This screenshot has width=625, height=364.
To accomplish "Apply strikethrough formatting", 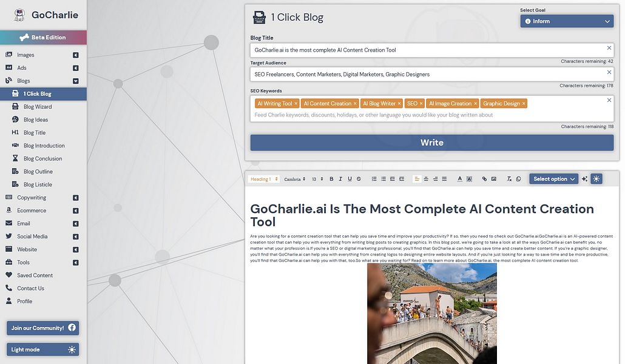I will pos(359,179).
